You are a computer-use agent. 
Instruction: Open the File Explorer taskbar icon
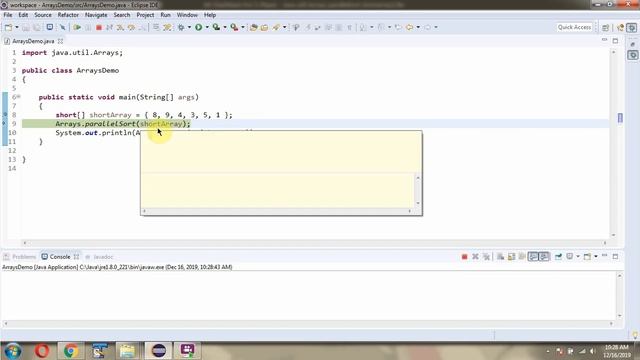127,351
